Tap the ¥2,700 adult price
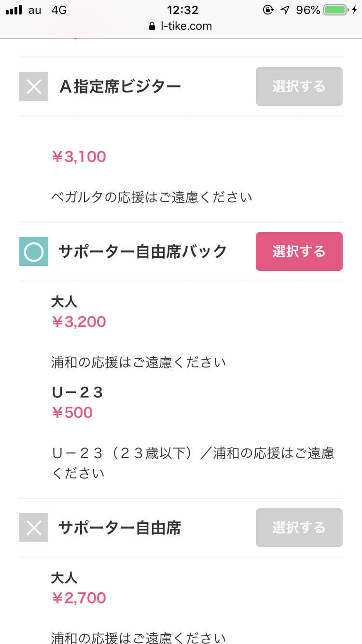Screen dimensions: 362x644 coord(79,598)
